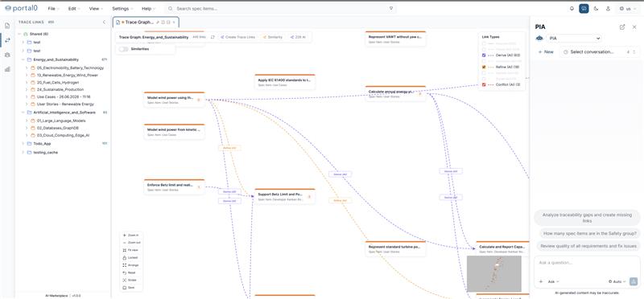Click the pin icon on Trace Graph tab
This screenshot has height=299, width=644.
tap(158, 23)
